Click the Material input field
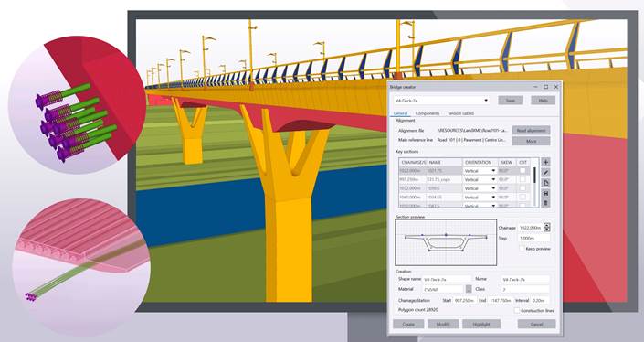The image size is (644, 342). (443, 289)
